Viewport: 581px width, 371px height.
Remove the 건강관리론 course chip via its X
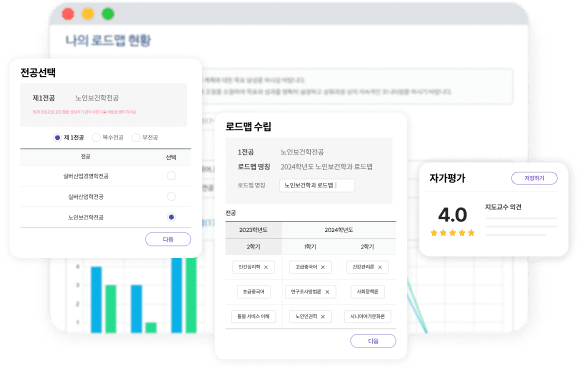tap(380, 267)
